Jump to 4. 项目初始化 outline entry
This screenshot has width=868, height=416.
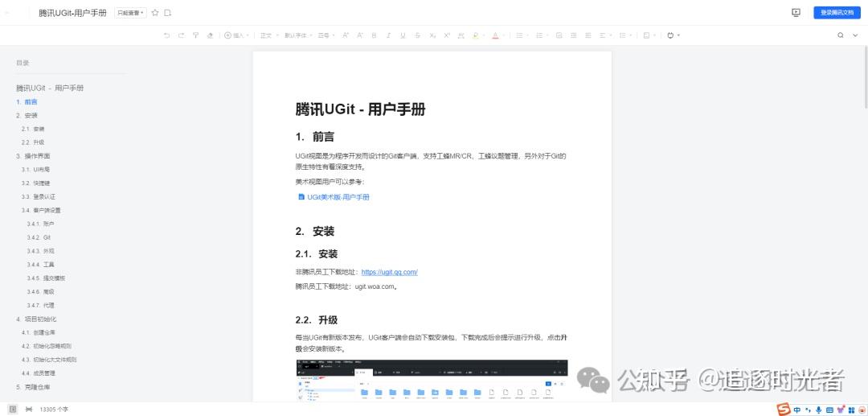point(36,319)
